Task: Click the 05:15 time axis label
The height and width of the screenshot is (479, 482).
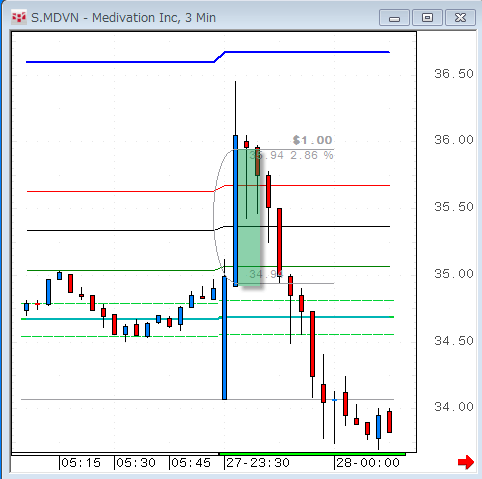Action: (81, 463)
